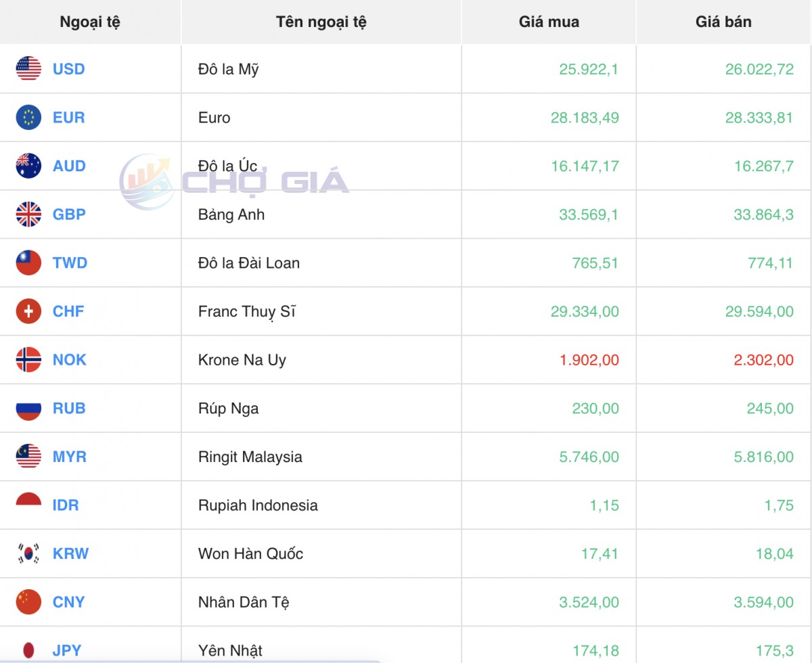Click the Ngoại tệ column header
This screenshot has height=663, width=812.
pos(90,22)
